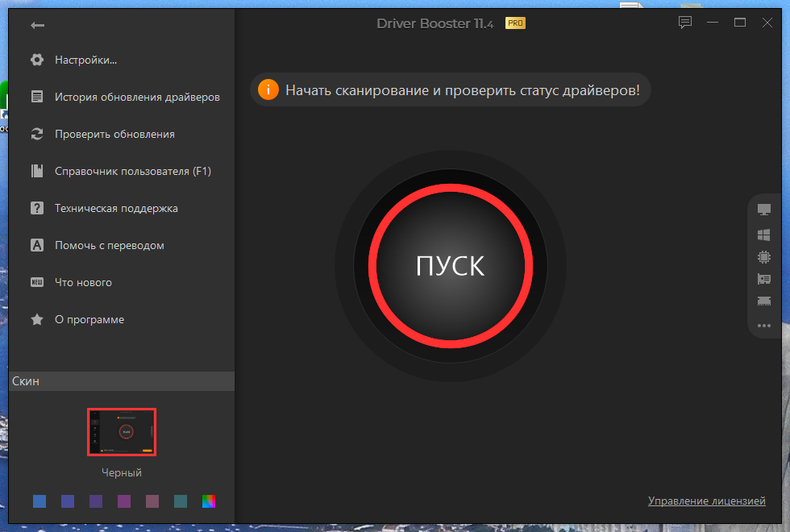Select Техническая поддержка

pos(116,208)
